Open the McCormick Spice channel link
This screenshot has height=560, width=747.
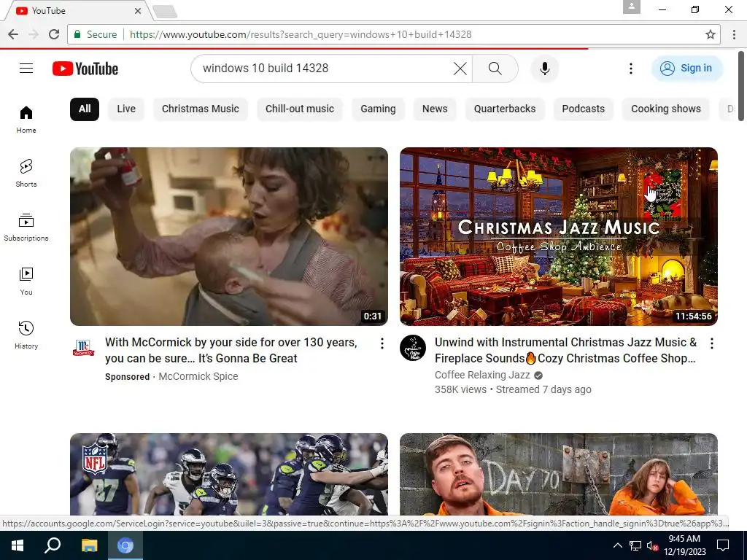click(x=198, y=377)
